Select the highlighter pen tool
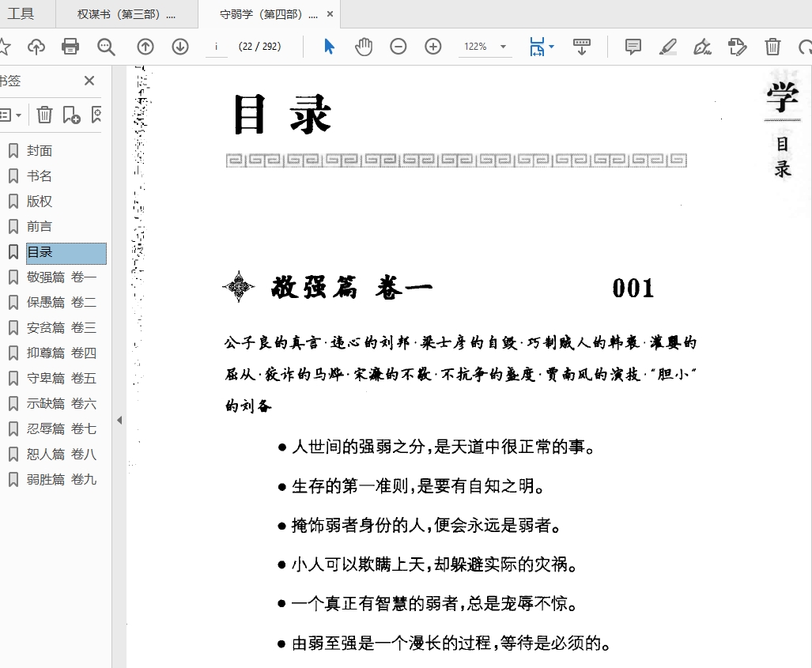 668,47
